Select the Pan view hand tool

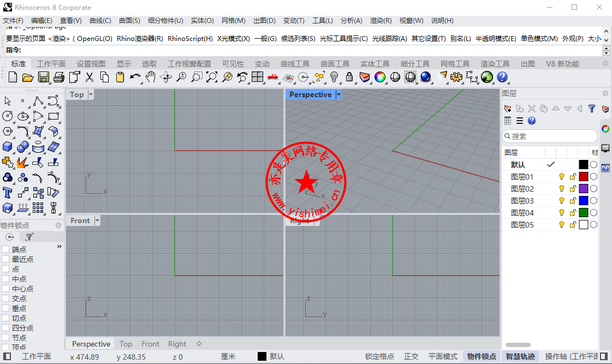pos(151,77)
